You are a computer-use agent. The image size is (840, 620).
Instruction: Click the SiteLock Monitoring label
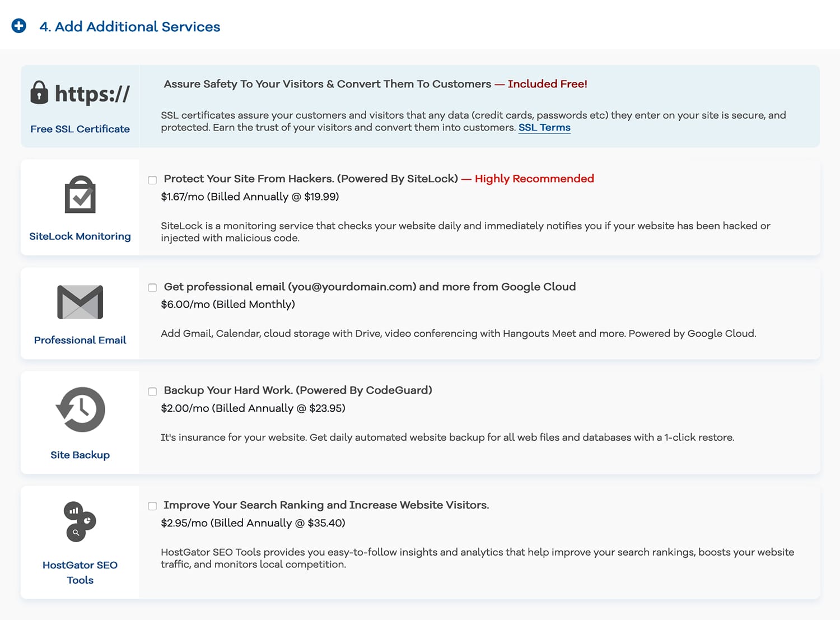click(80, 236)
